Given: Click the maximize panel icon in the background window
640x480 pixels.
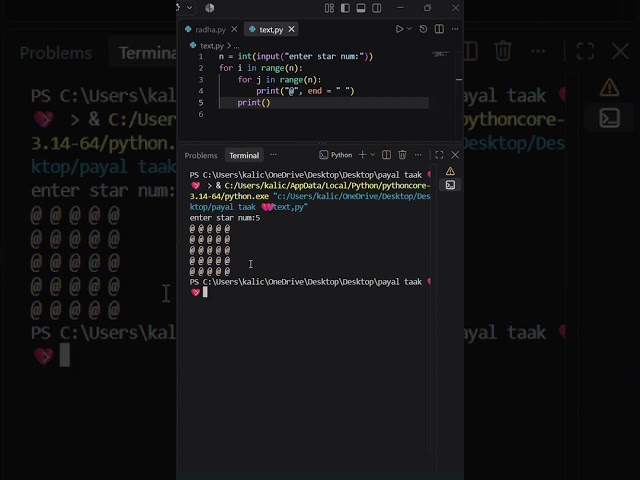Looking at the screenshot, I should click(x=585, y=51).
